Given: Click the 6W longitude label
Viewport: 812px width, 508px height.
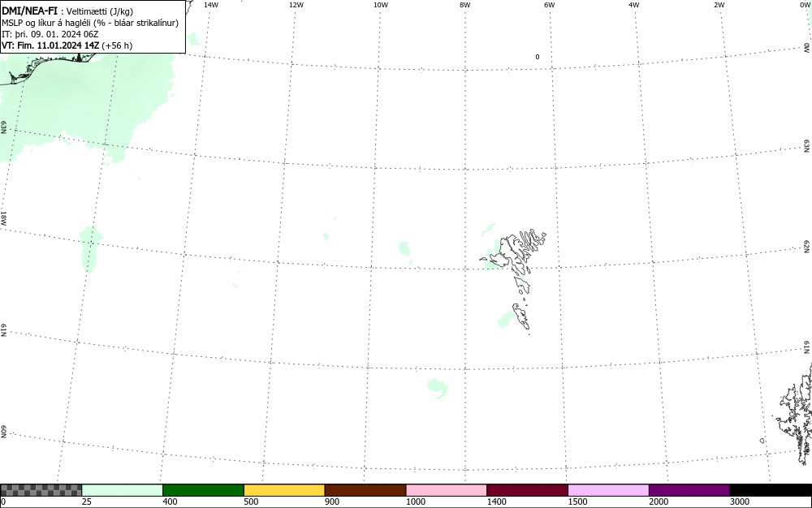Looking at the screenshot, I should (550, 5).
